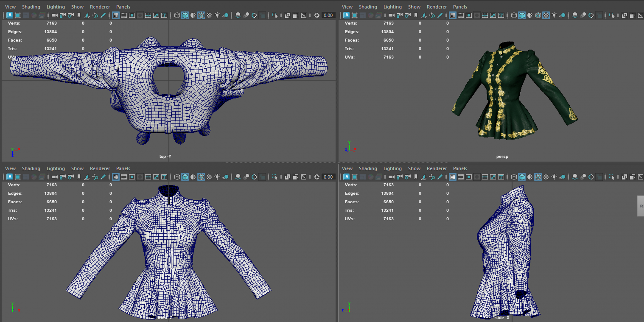Click Bookmarks icon in persp panel toolbar
Screen dimensions: 644x322
tap(416, 15)
